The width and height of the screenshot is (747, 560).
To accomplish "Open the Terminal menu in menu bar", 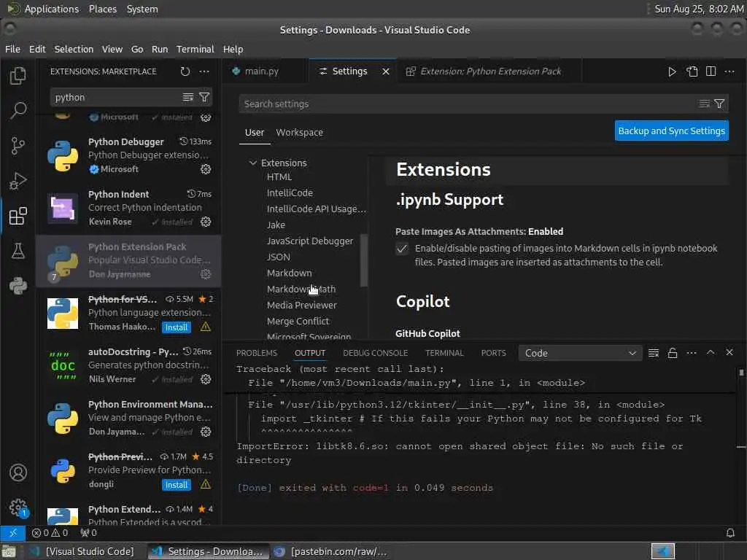I will click(x=195, y=49).
